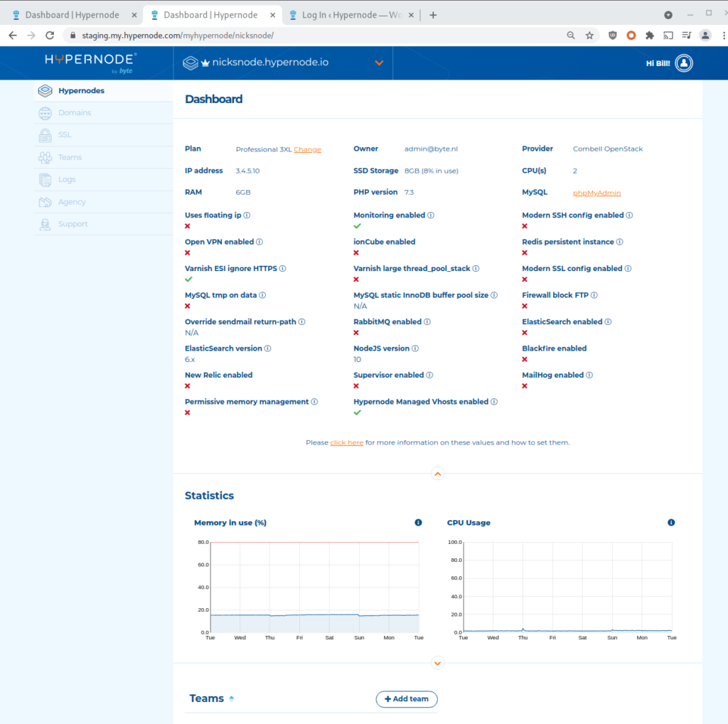This screenshot has width=728, height=724.
Task: Click info icon beside Modern SSH config enabled
Action: (629, 215)
